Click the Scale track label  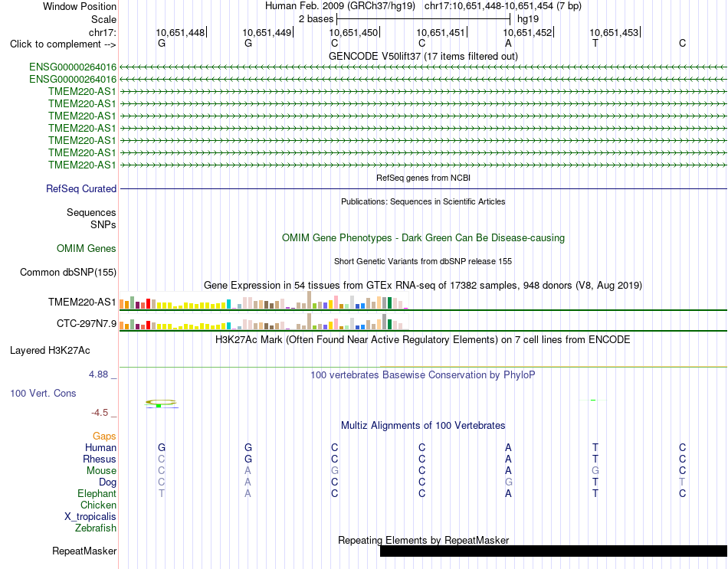(103, 19)
